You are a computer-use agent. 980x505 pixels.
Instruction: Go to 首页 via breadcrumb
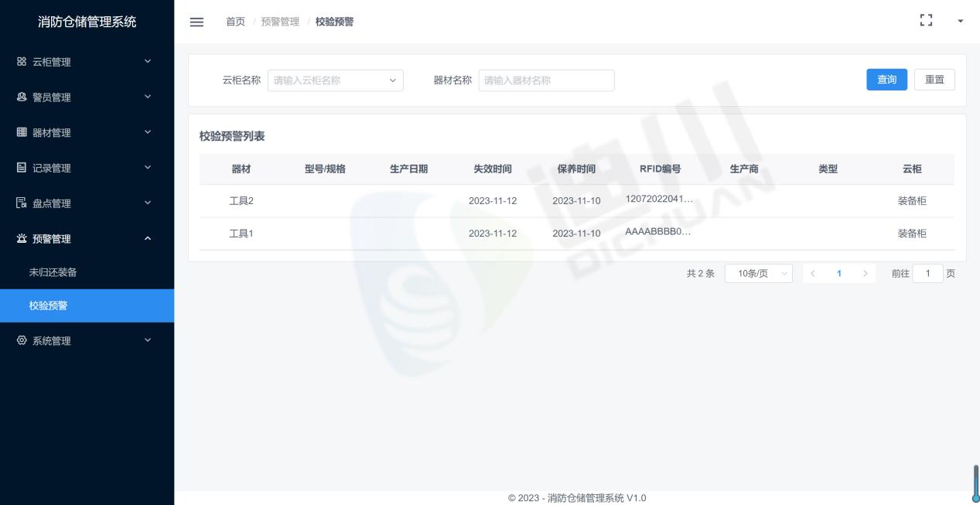[x=235, y=22]
